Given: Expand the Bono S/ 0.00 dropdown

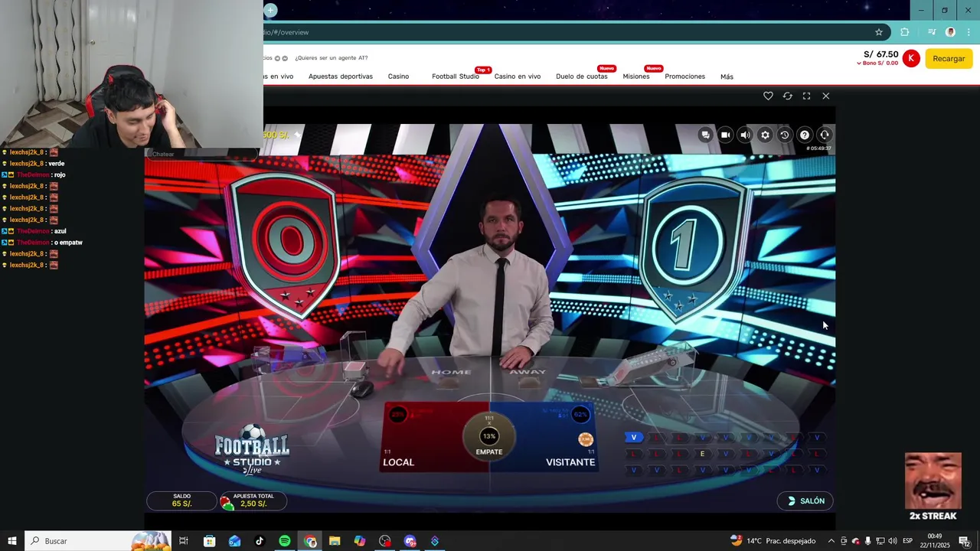Looking at the screenshot, I should pos(877,64).
